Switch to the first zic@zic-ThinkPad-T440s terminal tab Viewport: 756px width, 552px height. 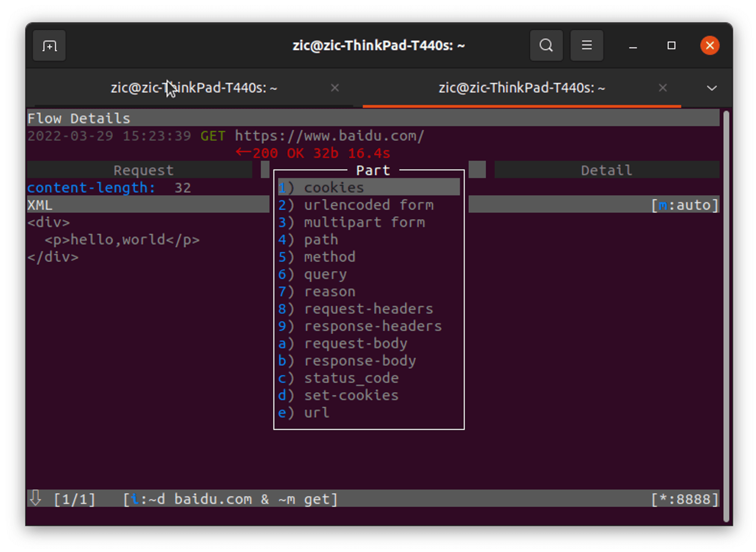click(x=194, y=88)
